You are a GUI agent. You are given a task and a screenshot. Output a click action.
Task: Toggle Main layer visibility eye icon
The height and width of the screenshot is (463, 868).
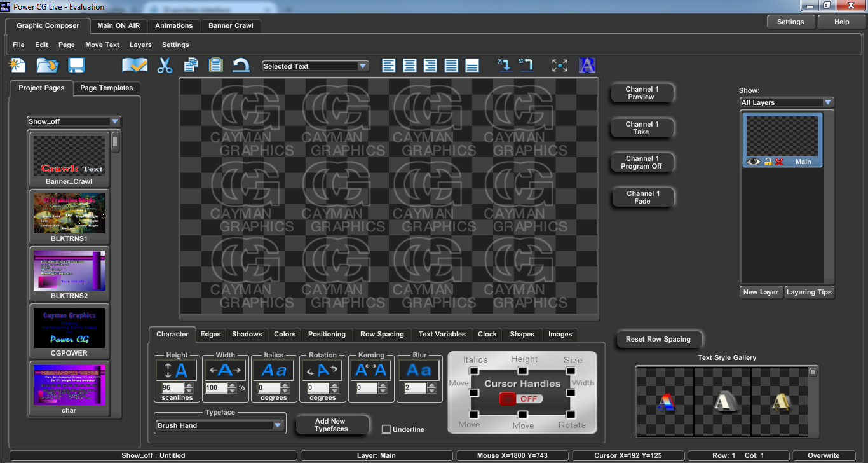tap(754, 162)
